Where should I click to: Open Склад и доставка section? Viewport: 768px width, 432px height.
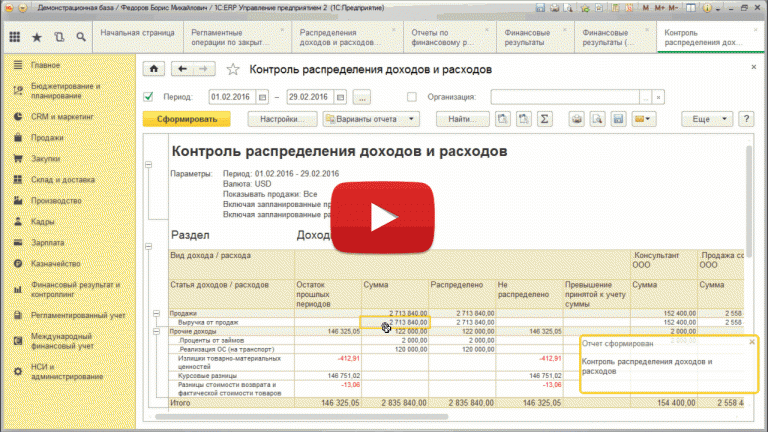[63, 180]
